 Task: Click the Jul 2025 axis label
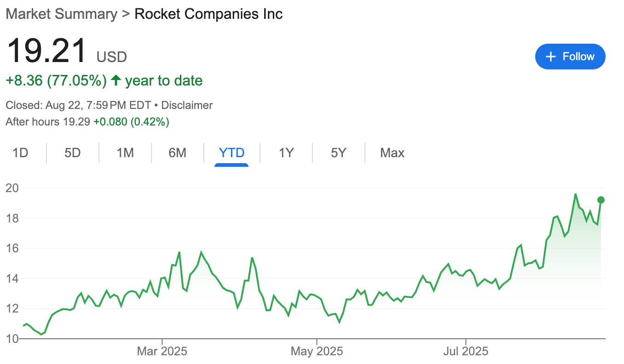[x=466, y=352]
